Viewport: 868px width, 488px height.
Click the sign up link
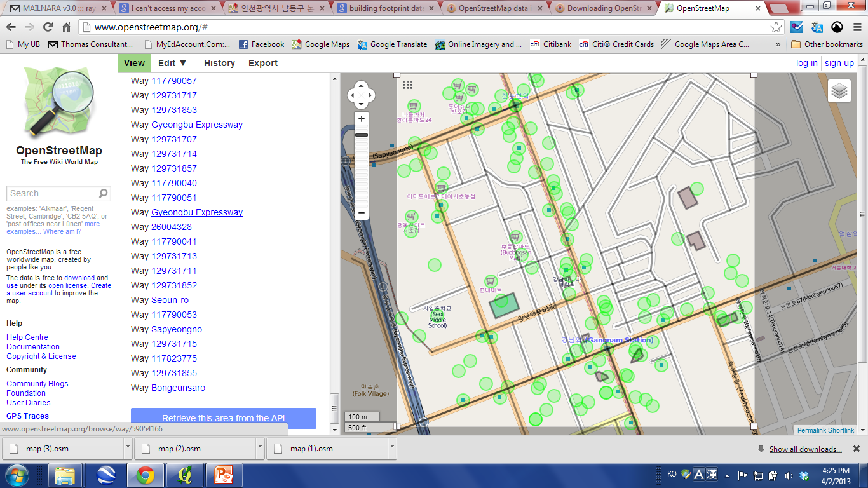pyautogui.click(x=839, y=63)
